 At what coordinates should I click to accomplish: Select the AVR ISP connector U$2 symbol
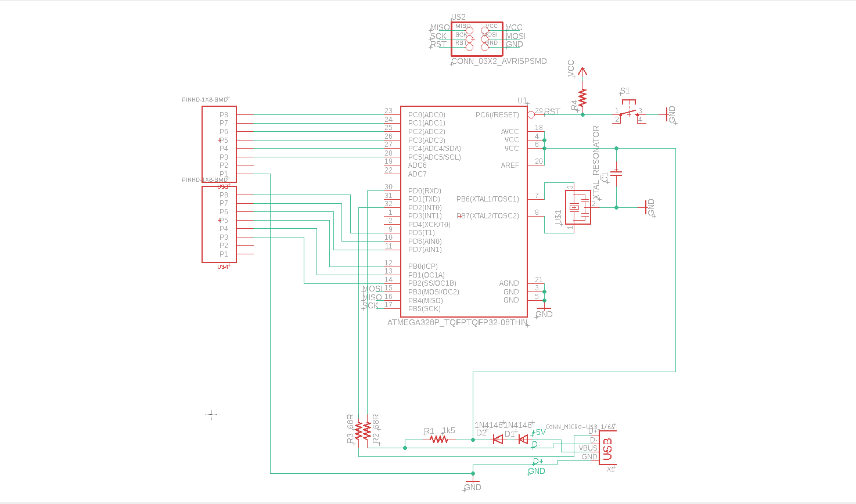point(477,39)
